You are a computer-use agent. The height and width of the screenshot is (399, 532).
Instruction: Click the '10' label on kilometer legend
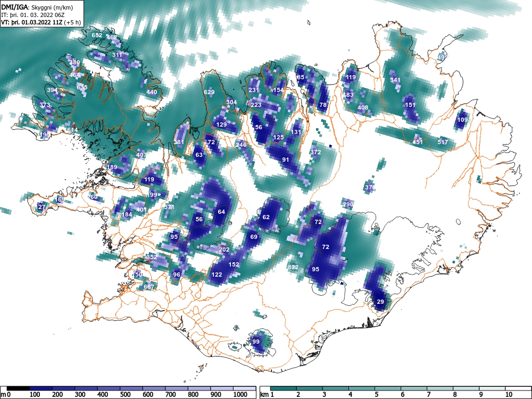pos(509,394)
